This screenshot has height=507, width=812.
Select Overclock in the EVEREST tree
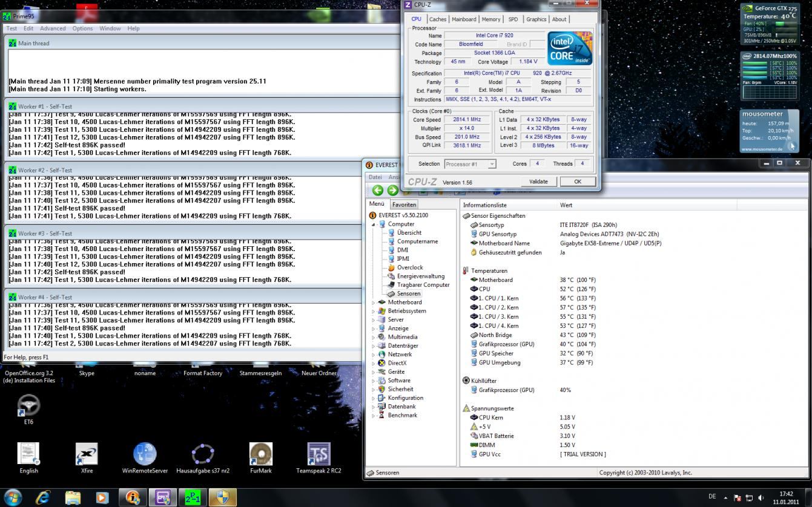coord(410,267)
